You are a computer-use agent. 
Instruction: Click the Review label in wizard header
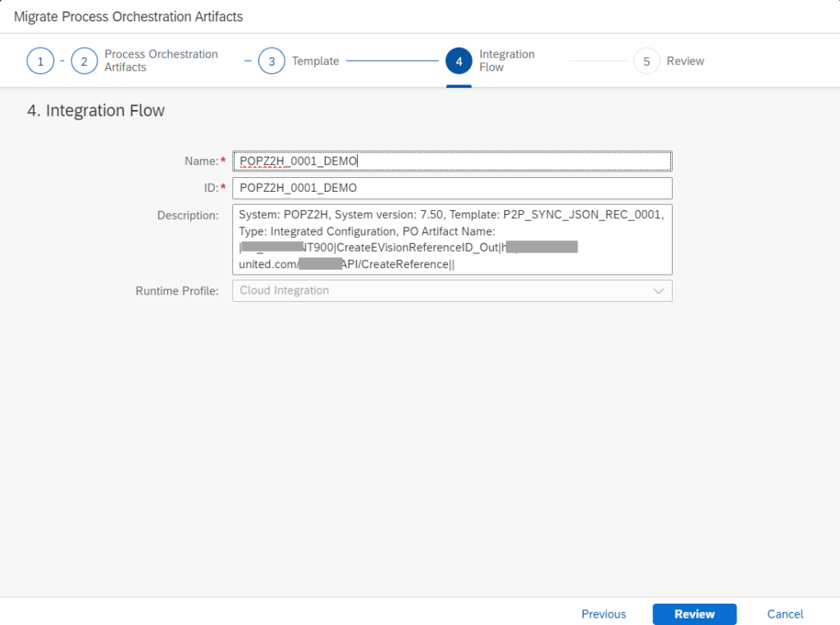pos(685,62)
